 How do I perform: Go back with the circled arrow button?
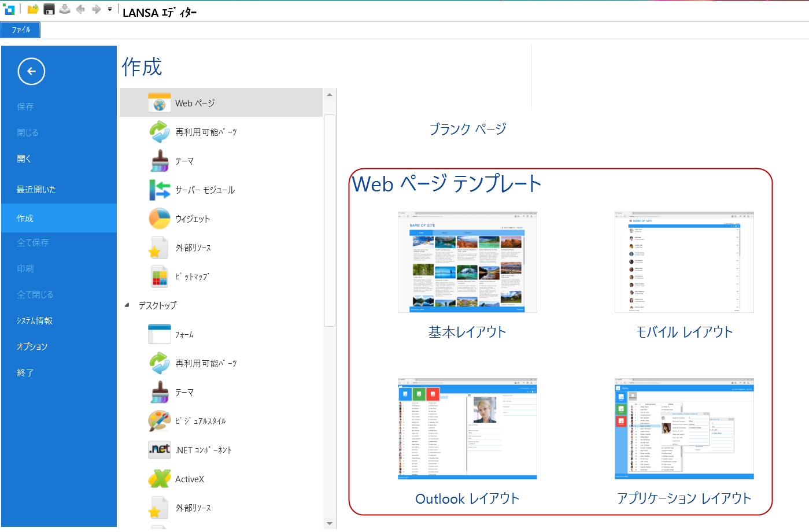point(31,71)
